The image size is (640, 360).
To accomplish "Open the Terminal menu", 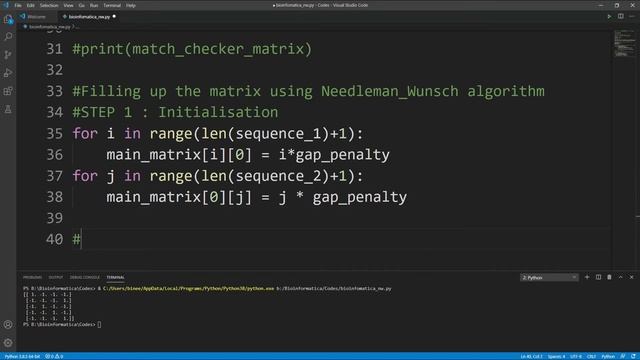I will point(112,5).
